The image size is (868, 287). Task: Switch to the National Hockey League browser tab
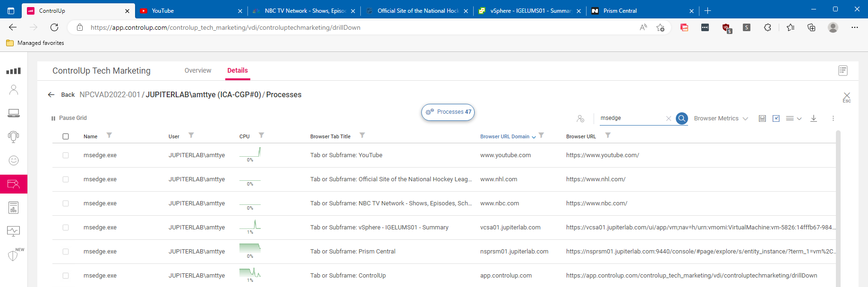416,11
